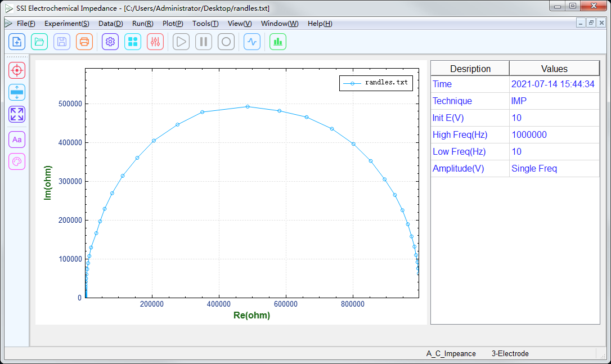Minimize the inner document window
The height and width of the screenshot is (364, 611).
(581, 23)
